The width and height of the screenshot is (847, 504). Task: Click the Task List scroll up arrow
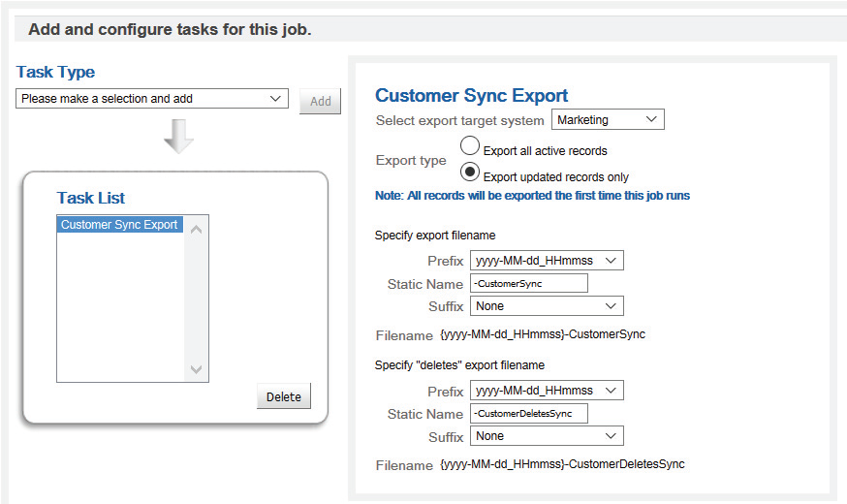point(196,230)
